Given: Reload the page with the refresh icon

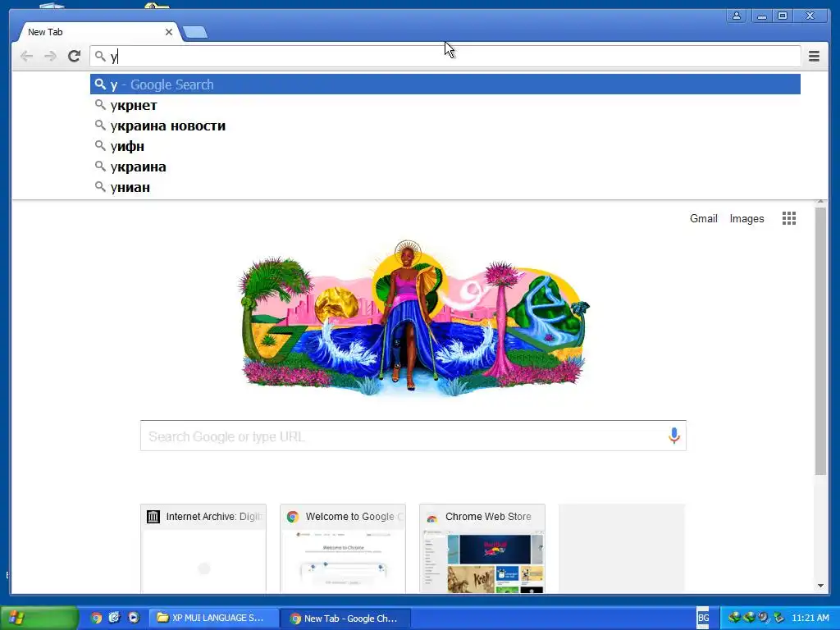Looking at the screenshot, I should click(74, 57).
